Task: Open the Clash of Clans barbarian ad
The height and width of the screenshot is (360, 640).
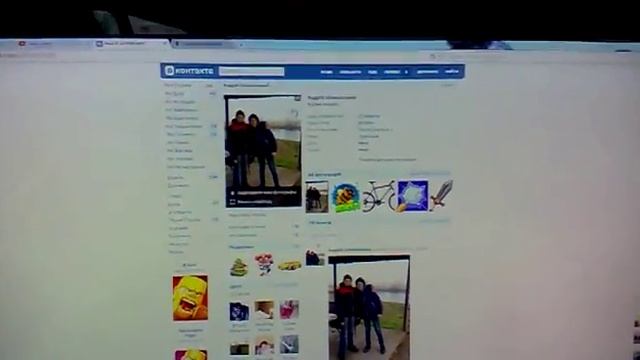Action: pyautogui.click(x=190, y=298)
